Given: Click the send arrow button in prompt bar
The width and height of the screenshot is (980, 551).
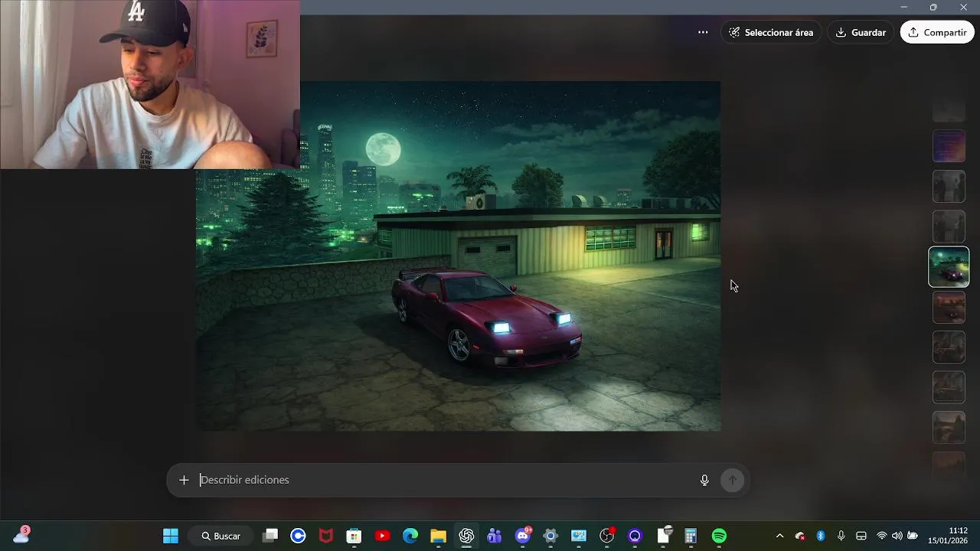Looking at the screenshot, I should coord(732,480).
